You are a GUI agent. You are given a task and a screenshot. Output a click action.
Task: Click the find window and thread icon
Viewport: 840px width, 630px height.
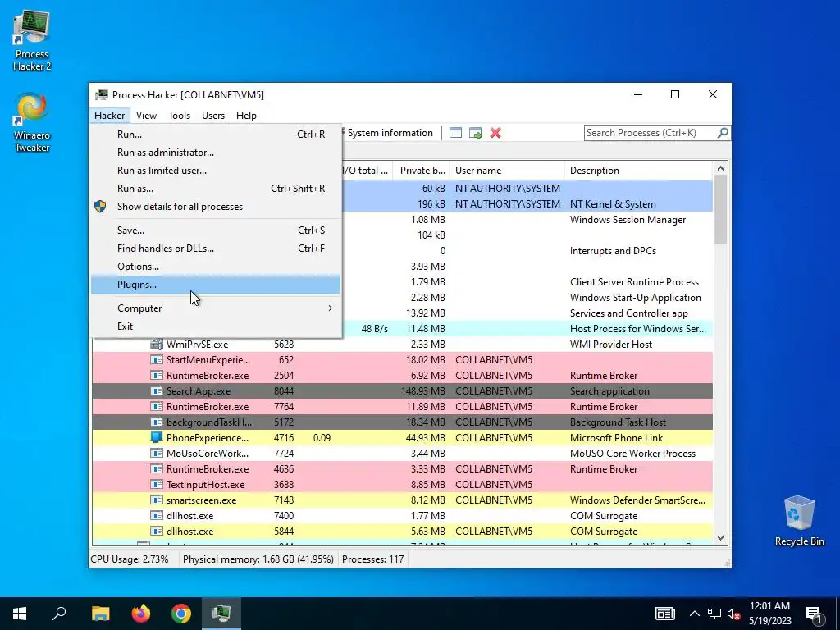click(x=475, y=133)
